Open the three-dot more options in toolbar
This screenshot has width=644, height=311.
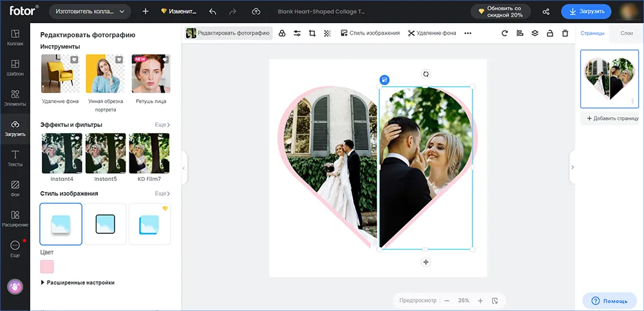[x=468, y=33]
